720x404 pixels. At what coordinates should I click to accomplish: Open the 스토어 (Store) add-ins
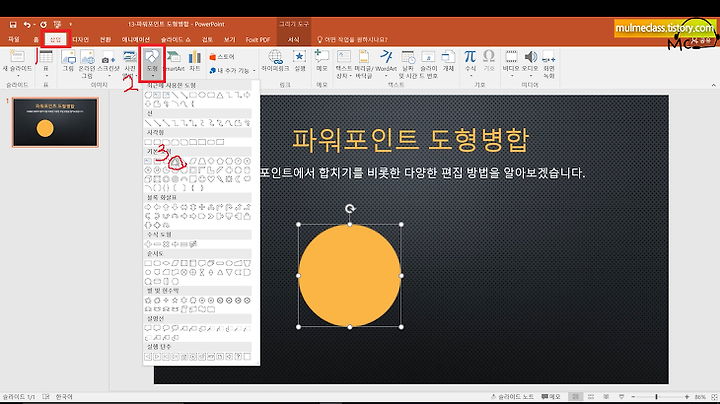point(222,56)
